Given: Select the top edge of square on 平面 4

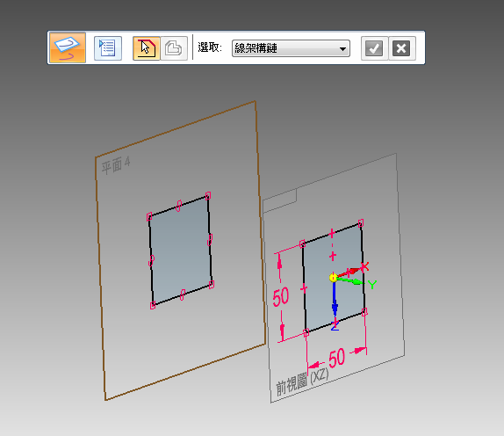Looking at the screenshot, I should click(179, 207).
